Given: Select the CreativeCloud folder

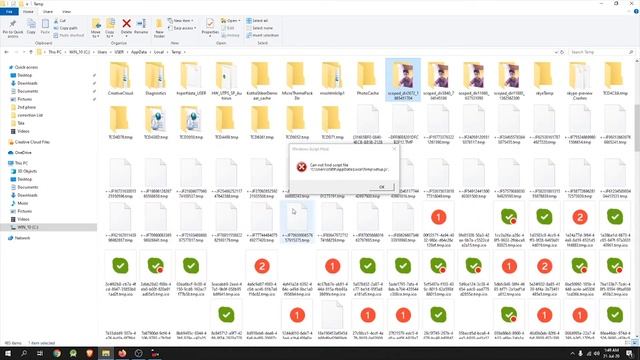Looking at the screenshot, I should (120, 79).
